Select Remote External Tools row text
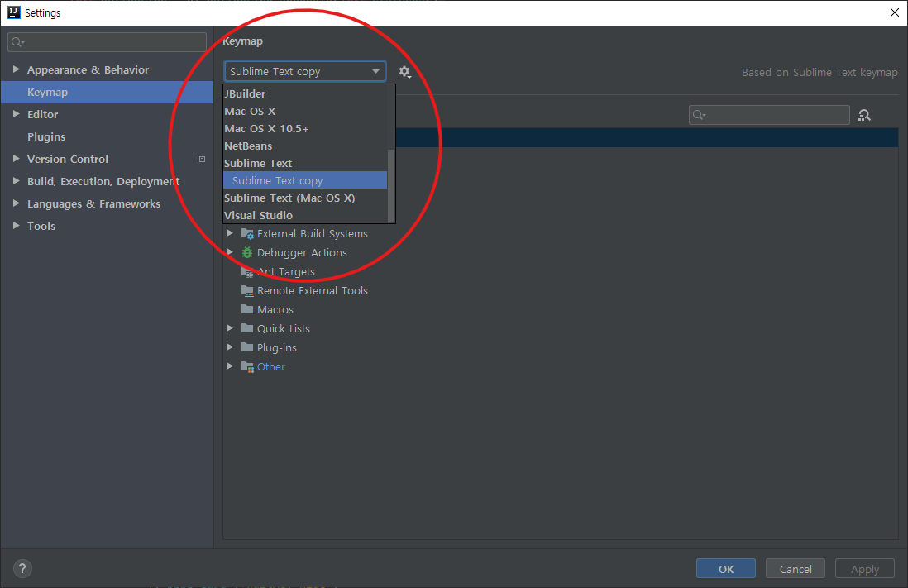The image size is (908, 588). (x=312, y=291)
